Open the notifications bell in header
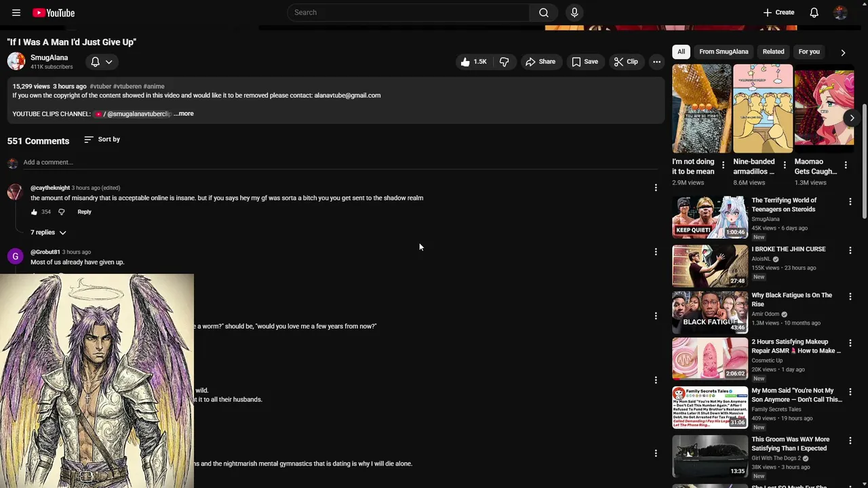This screenshot has height=488, width=868. tap(814, 12)
